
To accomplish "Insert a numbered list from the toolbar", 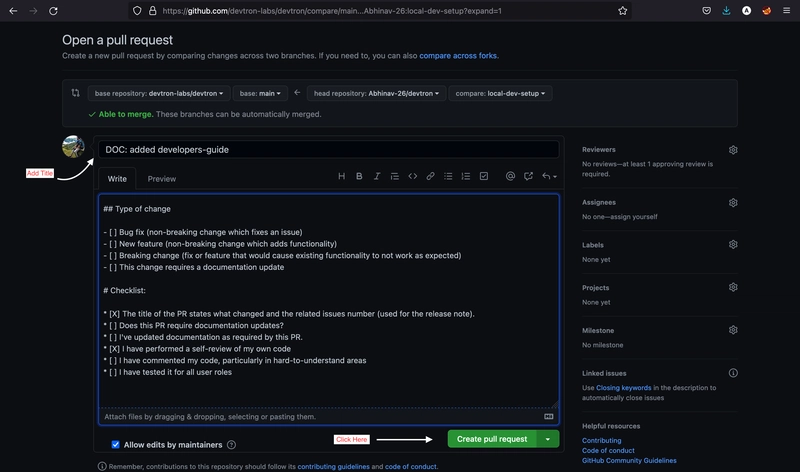I will coord(466,176).
